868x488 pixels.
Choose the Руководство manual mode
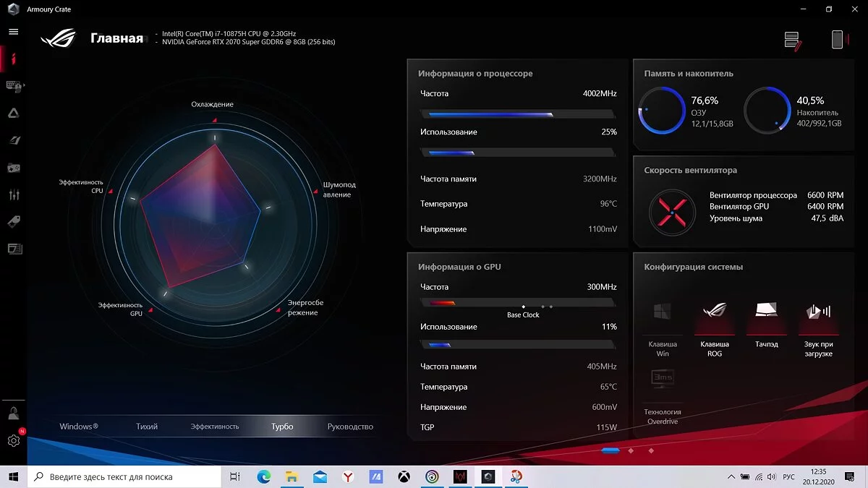(x=350, y=427)
